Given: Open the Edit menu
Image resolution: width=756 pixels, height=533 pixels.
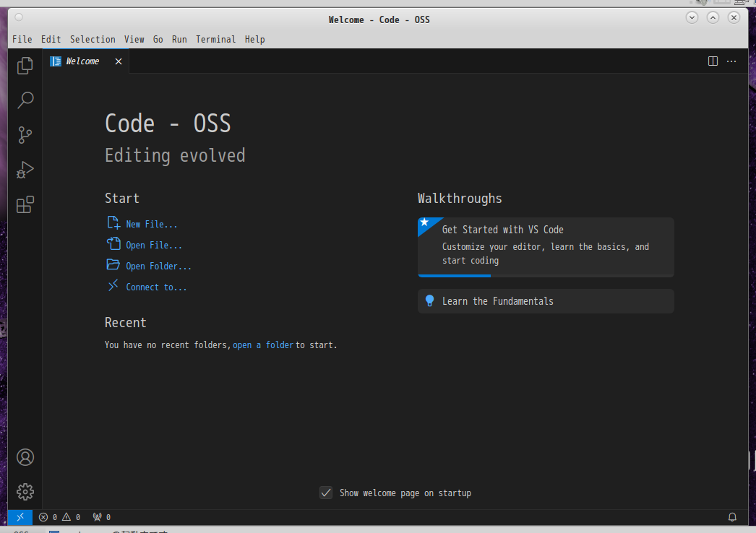Looking at the screenshot, I should (x=51, y=40).
